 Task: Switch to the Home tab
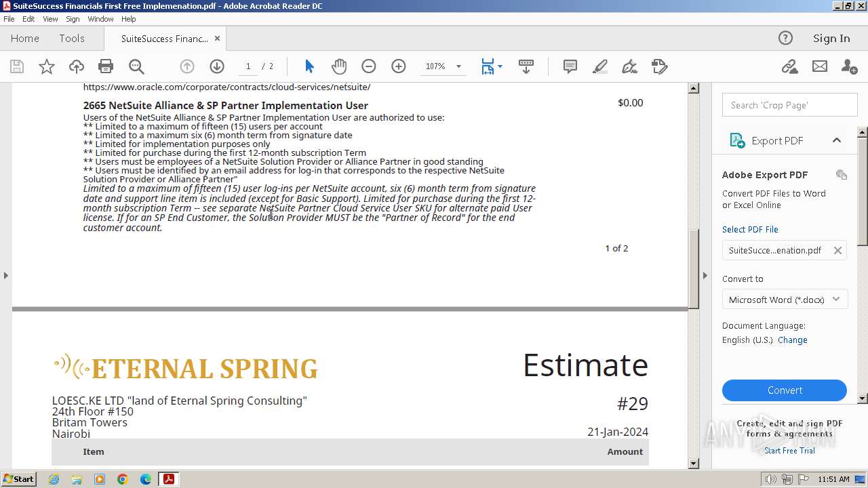[25, 39]
